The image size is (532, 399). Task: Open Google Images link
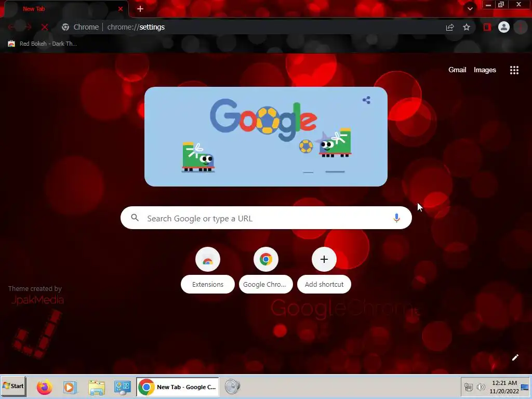click(485, 70)
